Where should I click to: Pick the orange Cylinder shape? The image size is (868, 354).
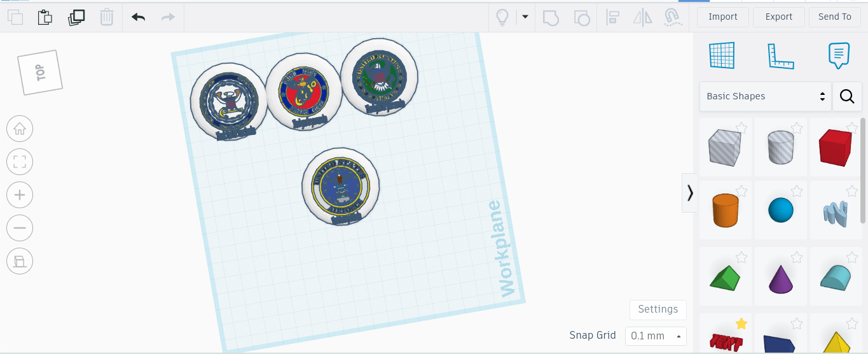coord(725,210)
